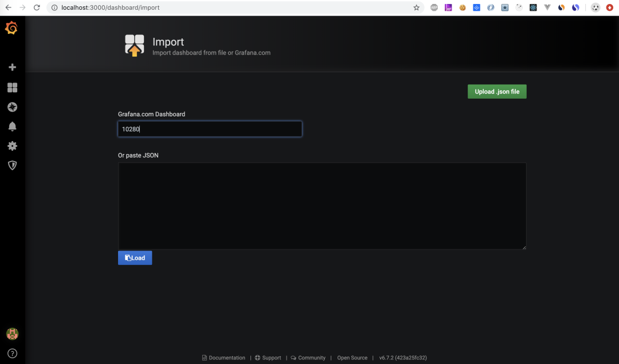View site information icon in address bar
619x364 pixels.
54,7
